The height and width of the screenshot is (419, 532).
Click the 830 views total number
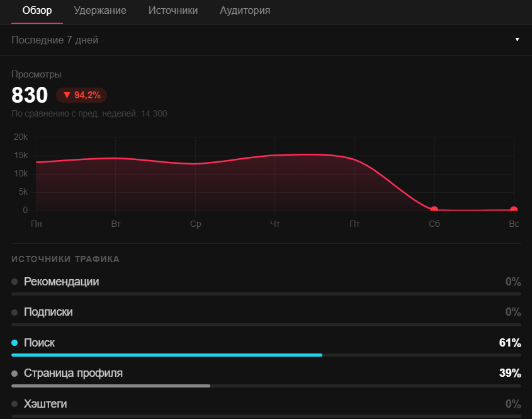(x=30, y=95)
